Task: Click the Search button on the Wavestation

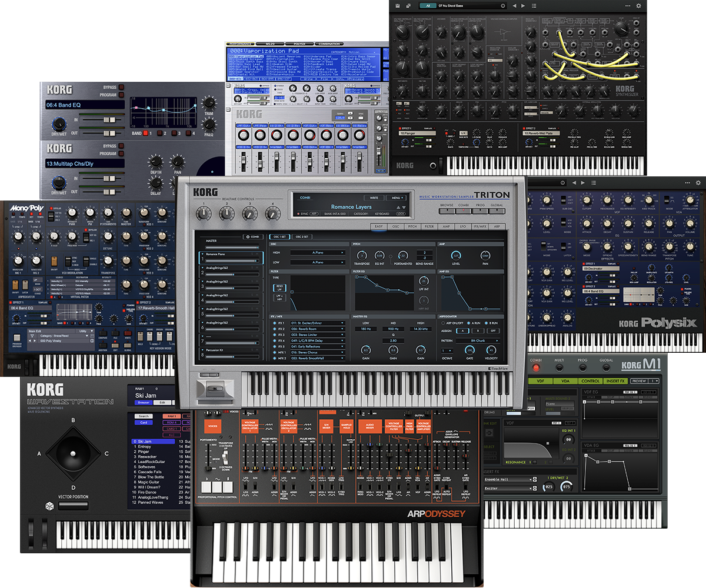Action: coord(144,416)
